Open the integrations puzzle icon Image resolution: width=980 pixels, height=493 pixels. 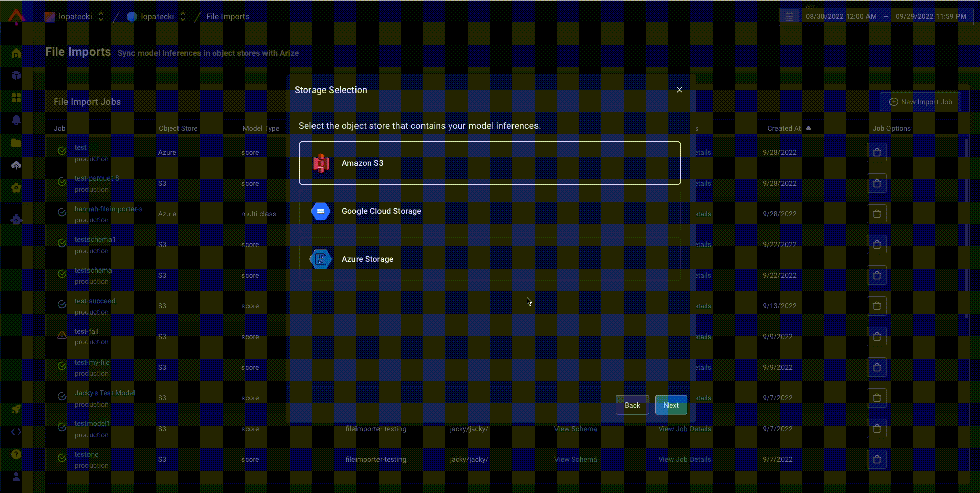click(x=16, y=220)
